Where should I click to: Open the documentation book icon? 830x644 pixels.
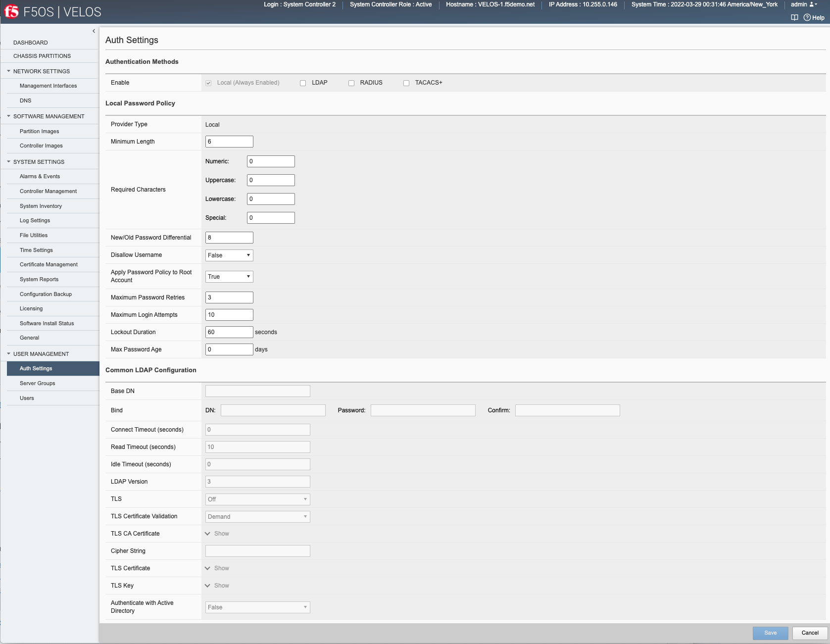pos(795,17)
